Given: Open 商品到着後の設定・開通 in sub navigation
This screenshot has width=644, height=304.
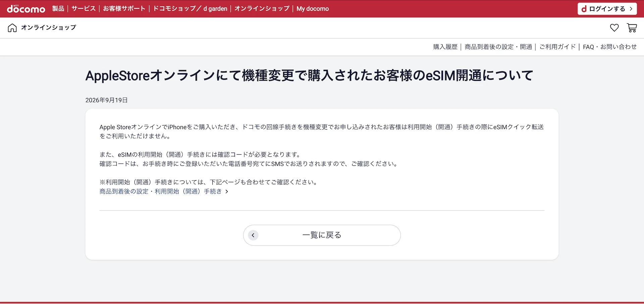Looking at the screenshot, I should (x=498, y=47).
